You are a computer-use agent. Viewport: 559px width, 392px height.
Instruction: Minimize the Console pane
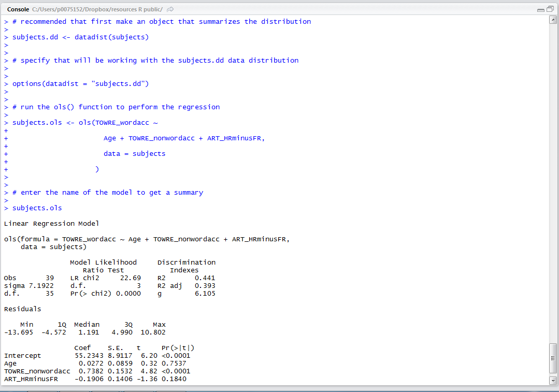(541, 10)
